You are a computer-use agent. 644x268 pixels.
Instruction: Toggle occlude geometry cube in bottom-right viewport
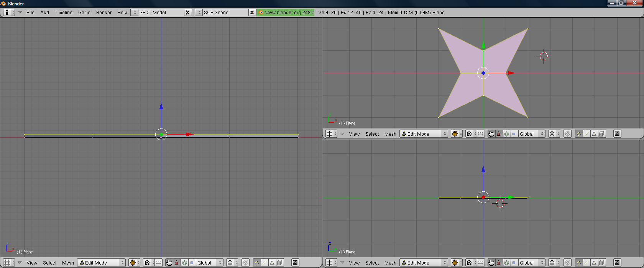[x=602, y=263]
